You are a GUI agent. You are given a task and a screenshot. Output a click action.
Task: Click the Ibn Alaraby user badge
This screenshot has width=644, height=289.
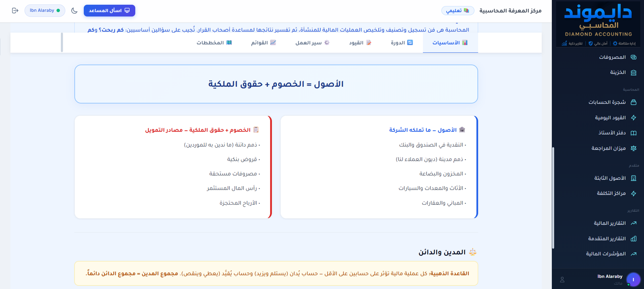pyautogui.click(x=45, y=10)
